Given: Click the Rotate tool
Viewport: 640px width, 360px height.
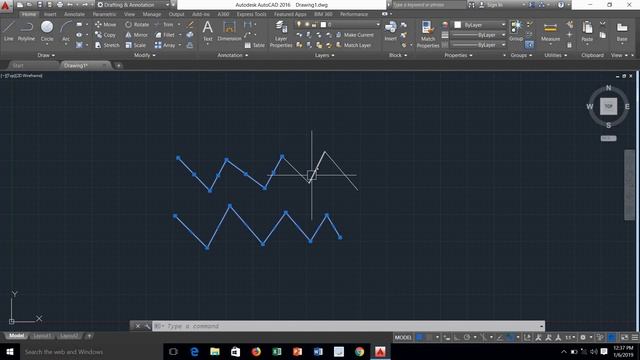Looking at the screenshot, I should point(137,24).
